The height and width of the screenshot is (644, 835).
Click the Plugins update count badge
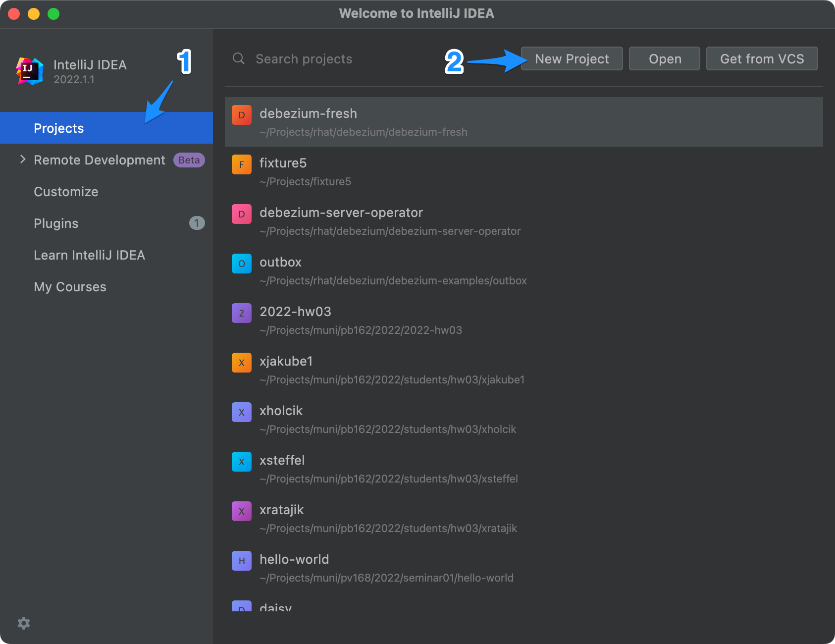197,223
